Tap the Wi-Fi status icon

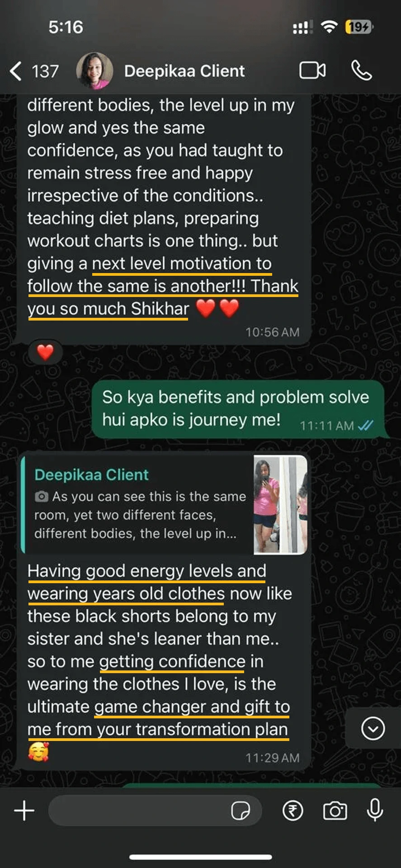tap(329, 27)
